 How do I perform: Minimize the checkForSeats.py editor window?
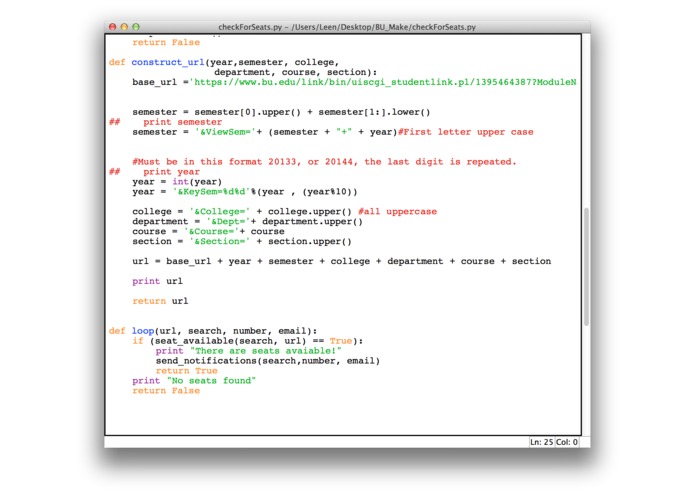tap(125, 27)
